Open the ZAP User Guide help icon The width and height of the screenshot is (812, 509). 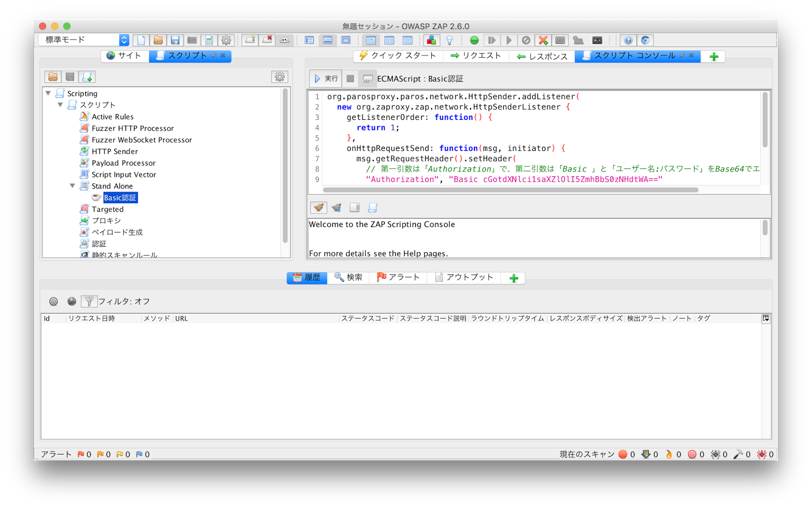point(628,40)
